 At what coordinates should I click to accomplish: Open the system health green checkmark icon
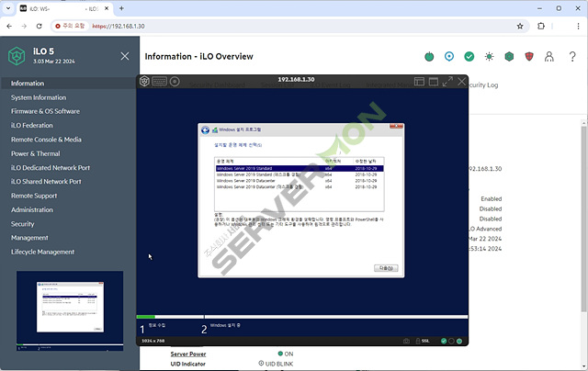[469, 57]
